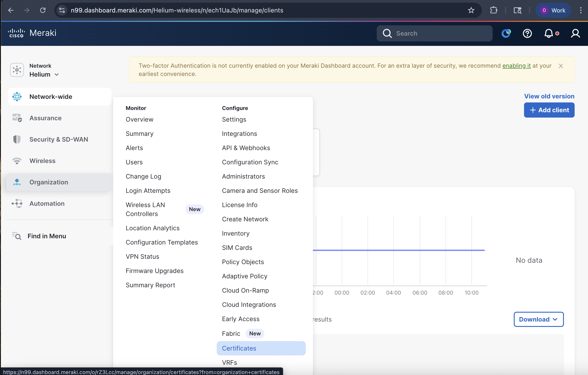Viewport: 588px width, 375px height.
Task: Select Certificates in the Configure menu
Action: 239,348
